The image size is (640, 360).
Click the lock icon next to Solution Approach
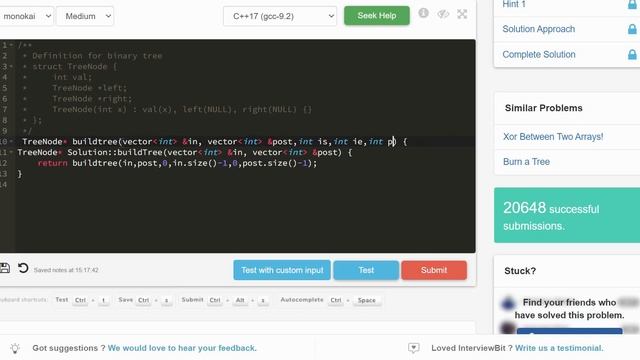(632, 29)
